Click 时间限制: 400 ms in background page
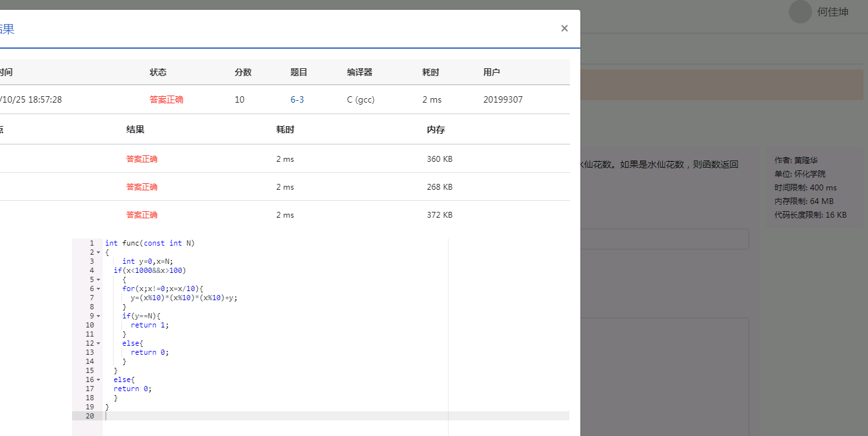868x436 pixels. (806, 187)
